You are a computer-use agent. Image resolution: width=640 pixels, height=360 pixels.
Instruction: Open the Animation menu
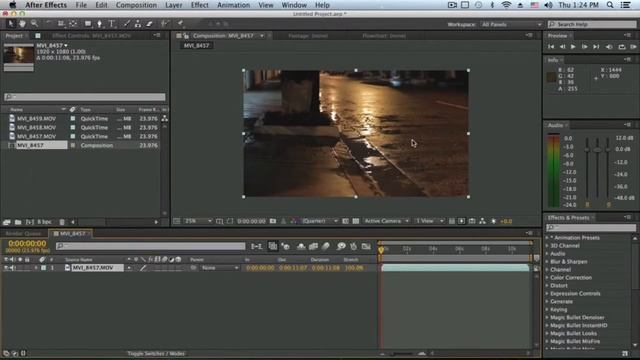(x=233, y=5)
